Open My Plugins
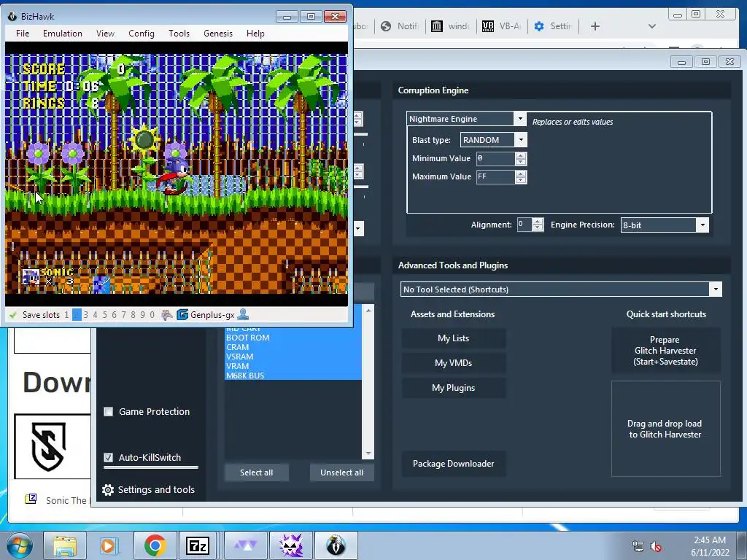The height and width of the screenshot is (560, 747). click(x=454, y=388)
